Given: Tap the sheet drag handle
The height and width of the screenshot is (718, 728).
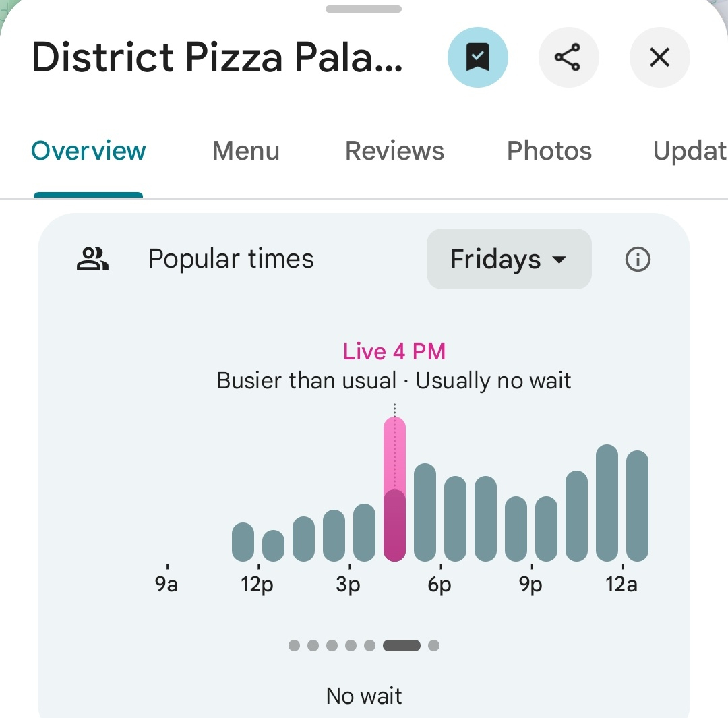Looking at the screenshot, I should [363, 9].
